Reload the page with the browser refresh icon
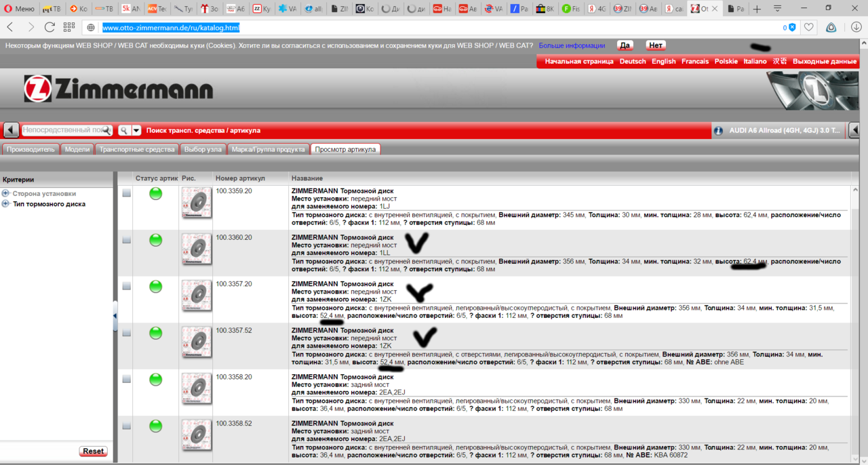 coord(50,27)
